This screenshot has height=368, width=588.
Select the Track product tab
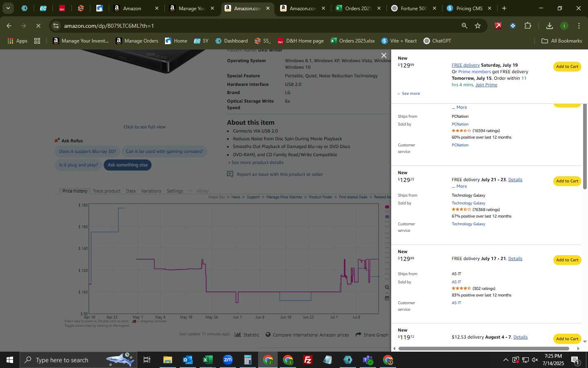[107, 191]
